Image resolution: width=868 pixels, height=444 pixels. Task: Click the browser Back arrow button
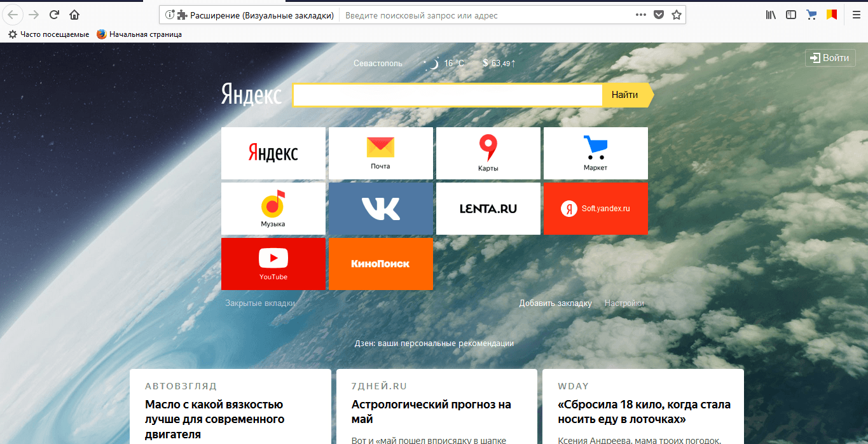12,15
